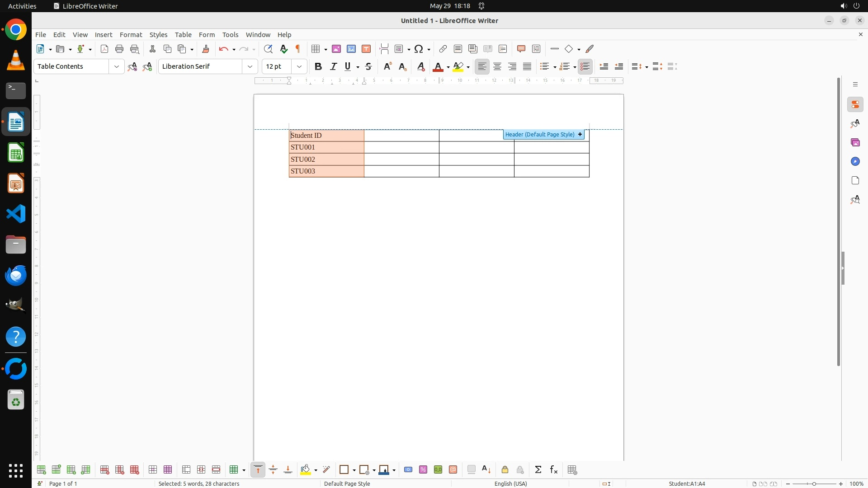
Task: Click the table cell background color swatch
Action: point(306,470)
